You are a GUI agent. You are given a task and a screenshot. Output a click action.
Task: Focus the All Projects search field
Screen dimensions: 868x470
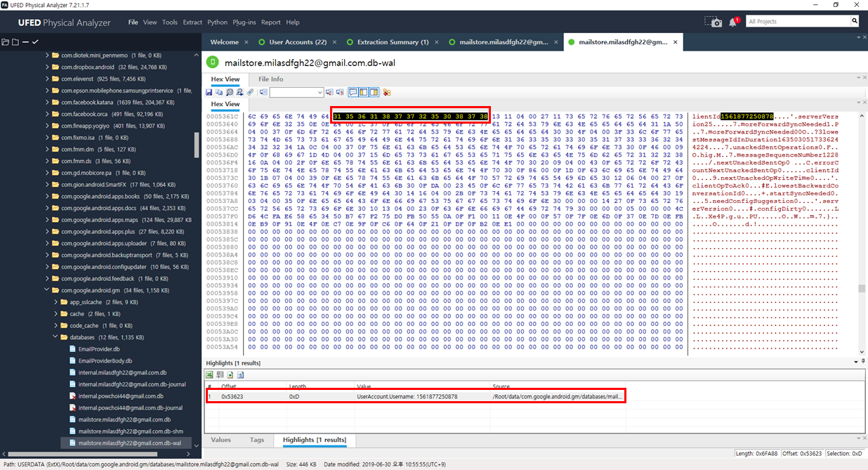click(798, 22)
